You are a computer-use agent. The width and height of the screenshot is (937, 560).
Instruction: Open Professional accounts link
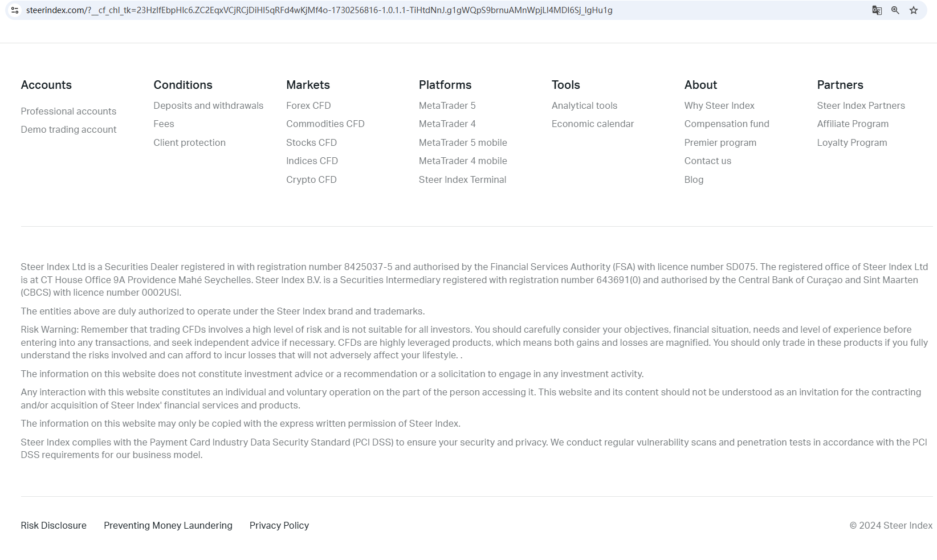tap(68, 111)
